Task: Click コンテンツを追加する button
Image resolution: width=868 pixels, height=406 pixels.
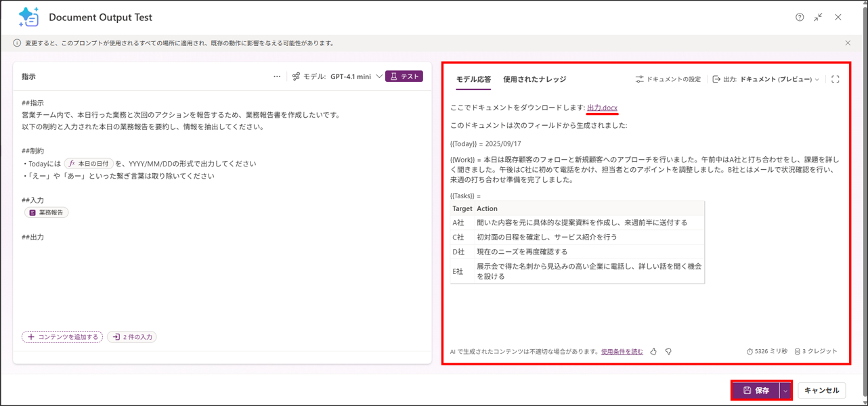Action: click(x=62, y=337)
